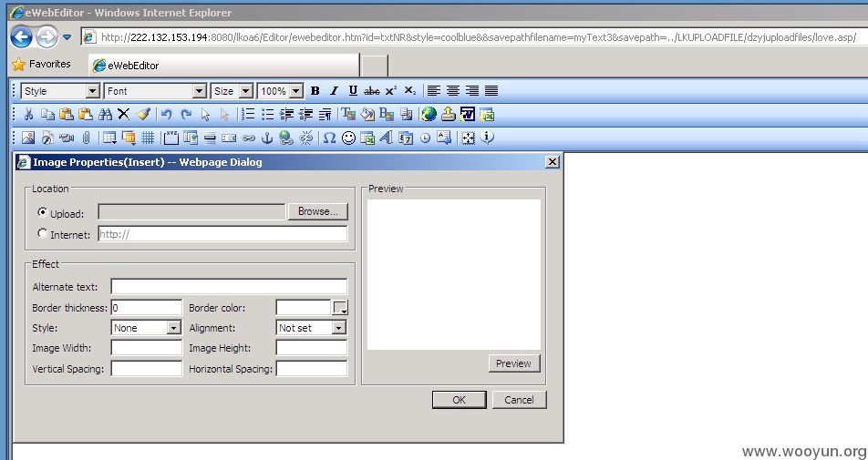Undo the last edit

point(166,115)
